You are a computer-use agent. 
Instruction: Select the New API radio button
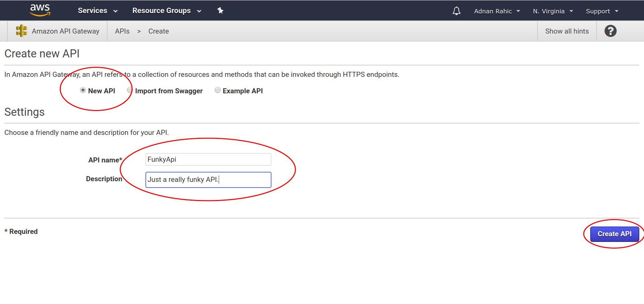(x=83, y=90)
